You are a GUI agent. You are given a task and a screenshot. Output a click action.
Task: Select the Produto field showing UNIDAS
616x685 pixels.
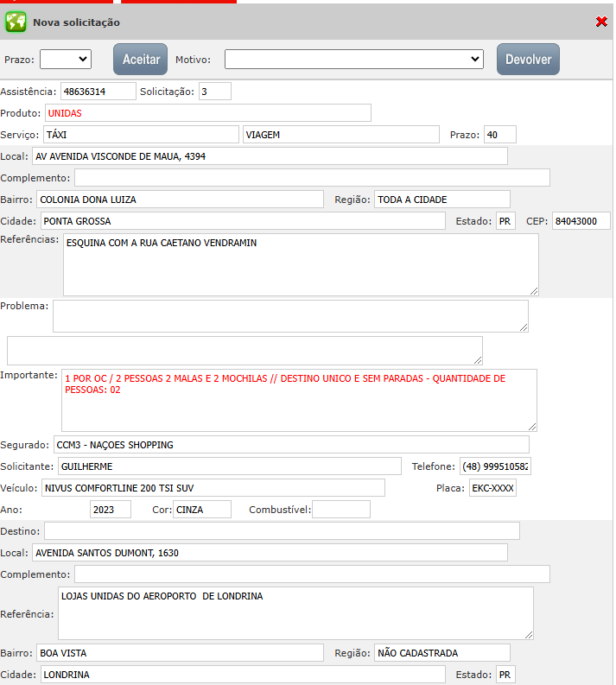[207, 113]
